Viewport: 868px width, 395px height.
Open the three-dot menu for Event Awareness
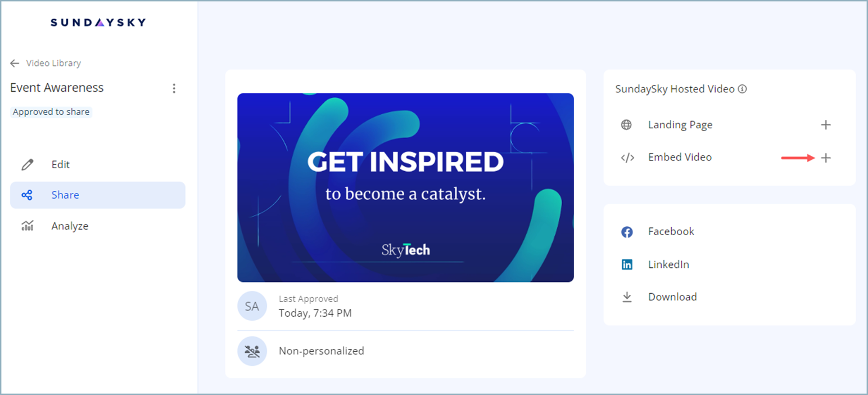[174, 88]
